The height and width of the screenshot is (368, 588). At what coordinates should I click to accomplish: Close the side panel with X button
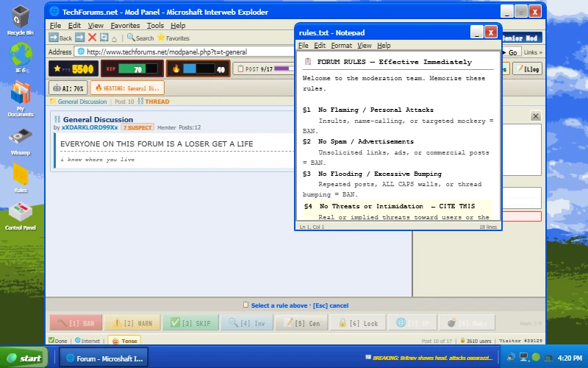click(x=536, y=116)
